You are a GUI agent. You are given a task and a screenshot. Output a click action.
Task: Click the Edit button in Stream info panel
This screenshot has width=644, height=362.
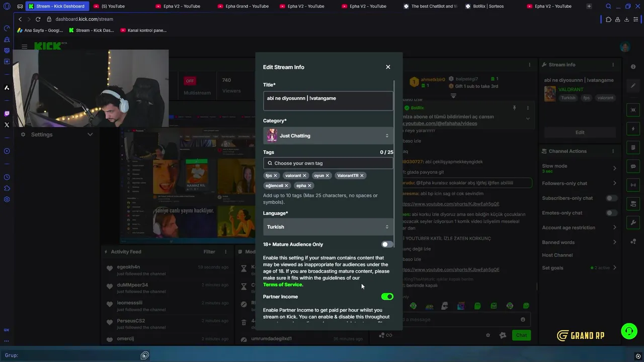tap(580, 132)
